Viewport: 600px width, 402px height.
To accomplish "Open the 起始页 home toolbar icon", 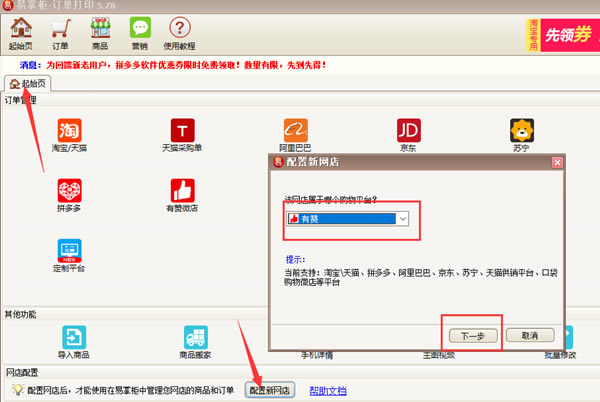I will point(21,34).
